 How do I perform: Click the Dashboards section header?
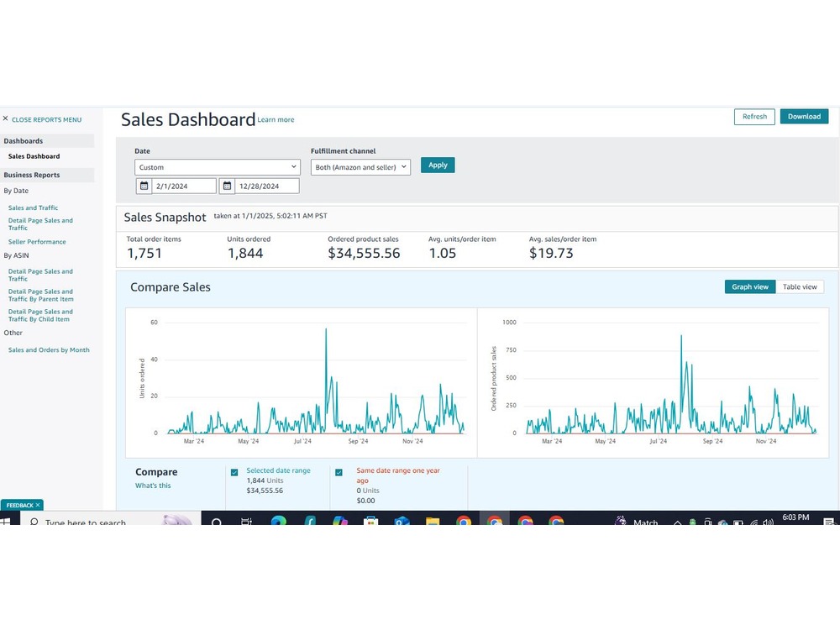[47, 141]
